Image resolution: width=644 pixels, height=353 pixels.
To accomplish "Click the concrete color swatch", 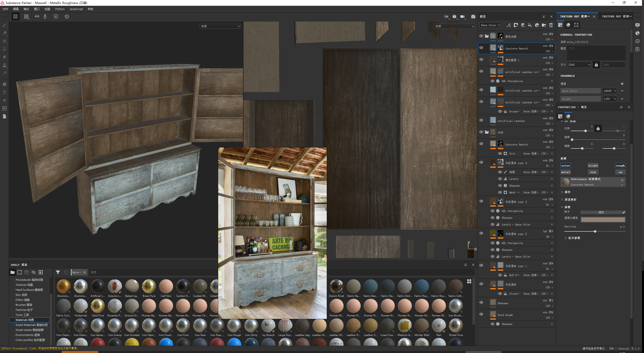I will click(x=603, y=220).
